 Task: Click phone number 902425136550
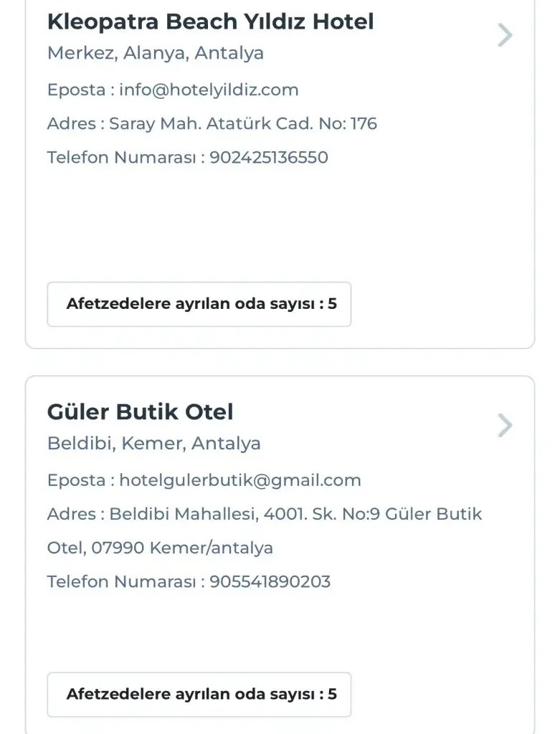click(x=268, y=158)
